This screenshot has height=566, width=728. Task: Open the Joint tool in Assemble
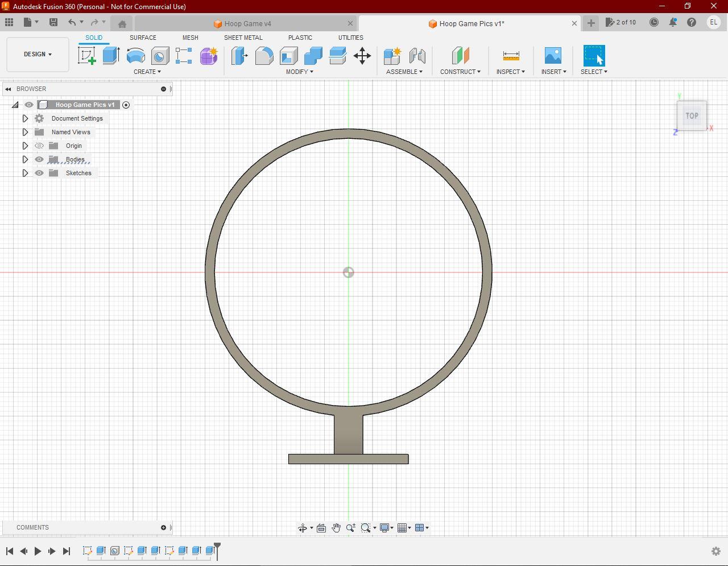coord(417,56)
